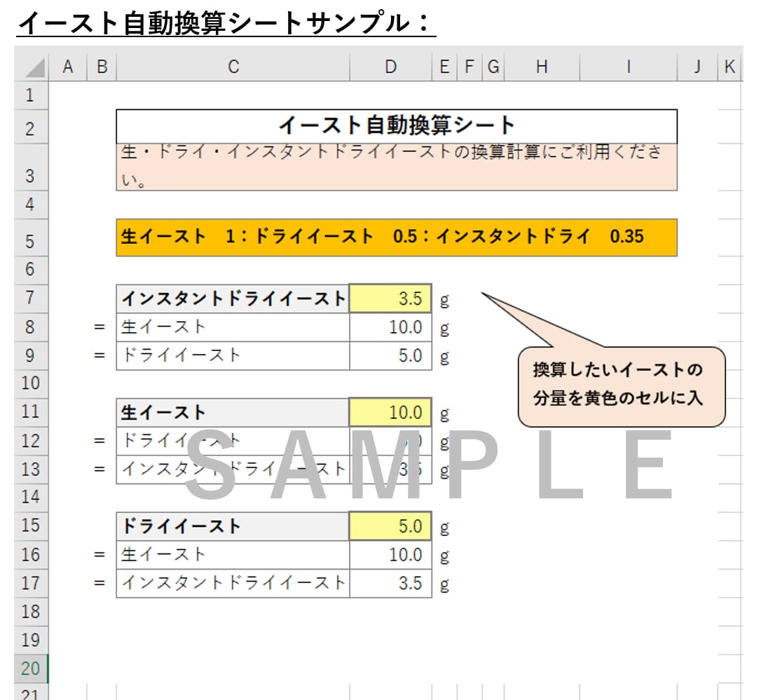Screen dimensions: 768x700
Task: Click the pink description cell in row 3
Action: (x=397, y=167)
